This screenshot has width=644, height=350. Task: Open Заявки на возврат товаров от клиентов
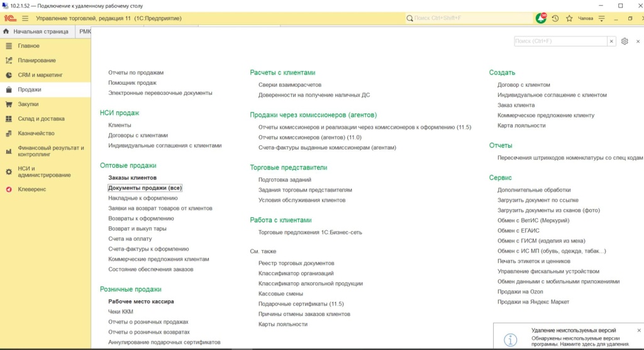coord(160,209)
